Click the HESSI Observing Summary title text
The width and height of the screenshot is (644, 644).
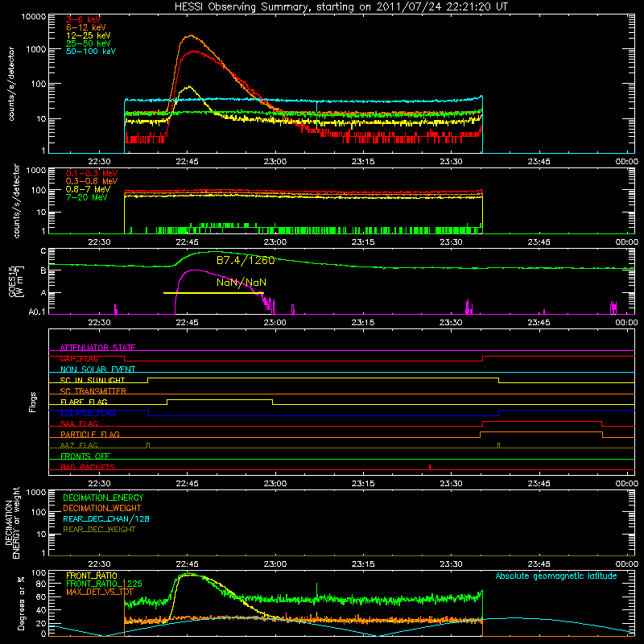click(341, 6)
